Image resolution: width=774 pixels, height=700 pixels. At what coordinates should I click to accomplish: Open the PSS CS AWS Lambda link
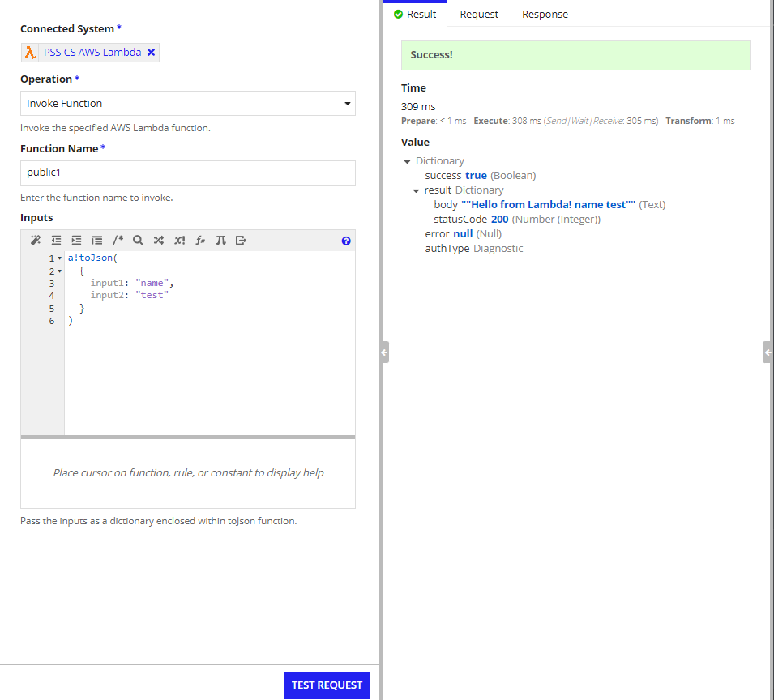coord(92,53)
